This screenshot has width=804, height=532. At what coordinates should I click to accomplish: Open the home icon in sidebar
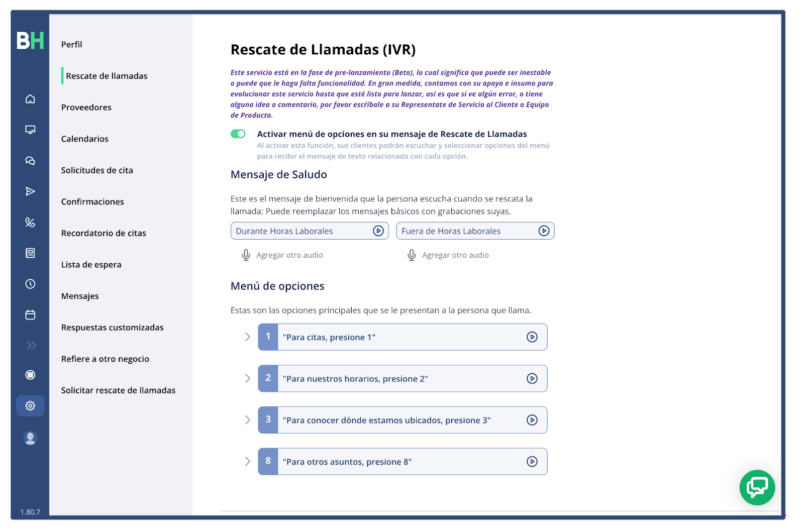pos(30,99)
